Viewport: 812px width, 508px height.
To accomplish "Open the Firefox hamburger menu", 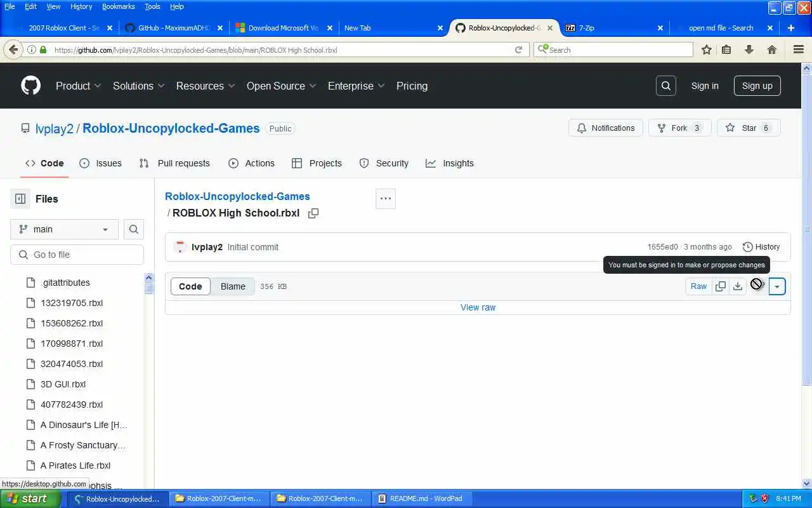I will [x=799, y=50].
